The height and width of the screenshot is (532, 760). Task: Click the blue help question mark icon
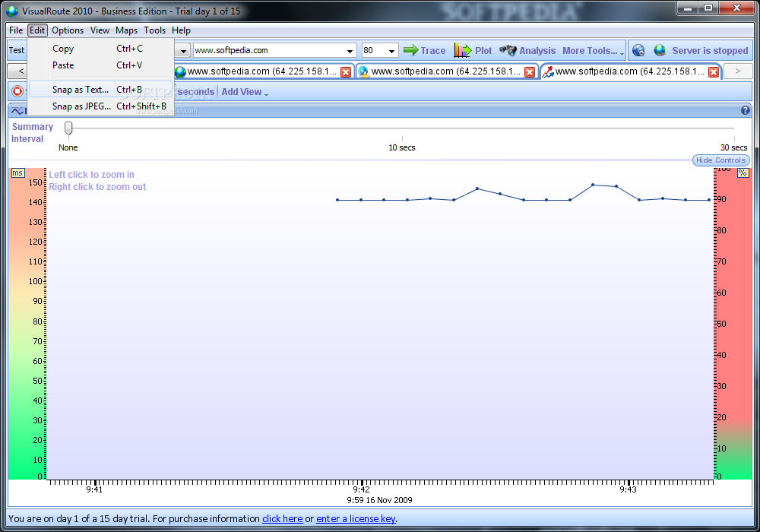coord(745,110)
